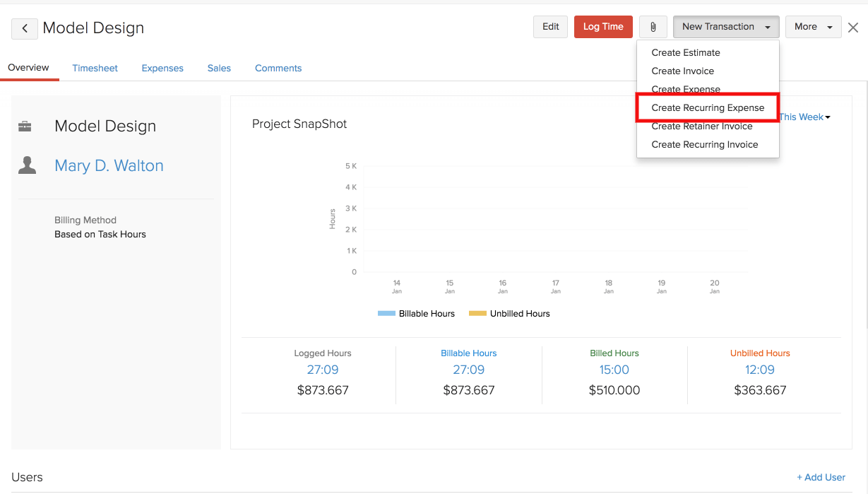The height and width of the screenshot is (494, 868).
Task: Toggle the Billable Hours legend swatch
Action: (386, 314)
